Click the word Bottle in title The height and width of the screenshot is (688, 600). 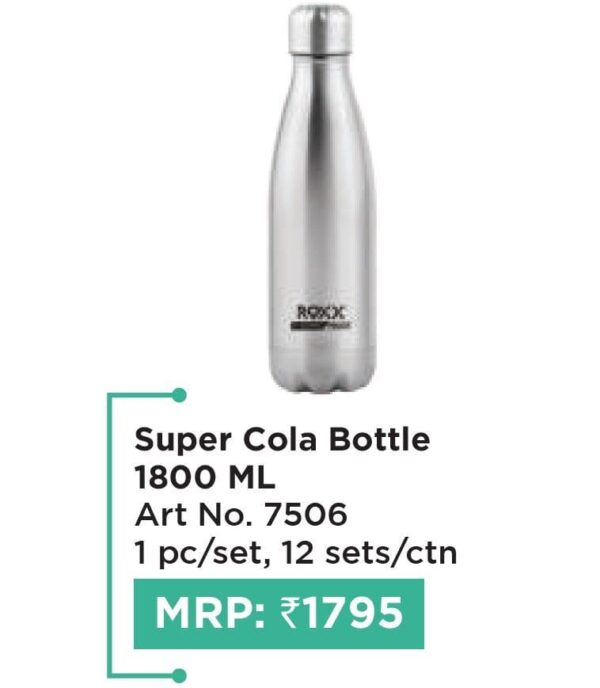(x=380, y=440)
